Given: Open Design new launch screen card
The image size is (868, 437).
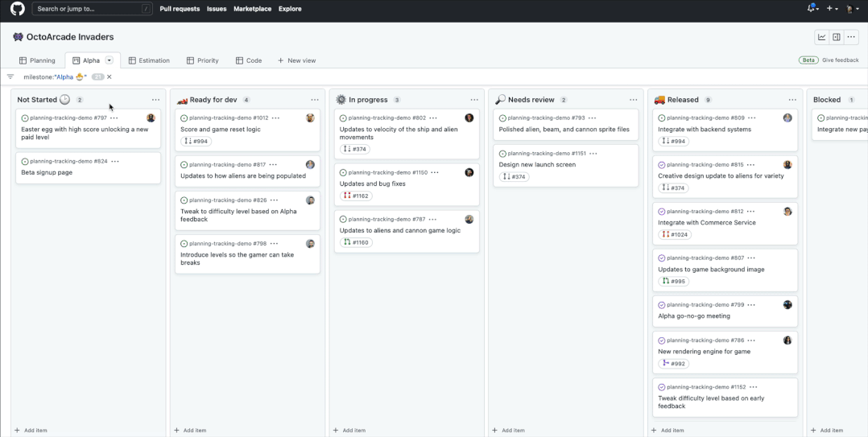Looking at the screenshot, I should click(538, 164).
